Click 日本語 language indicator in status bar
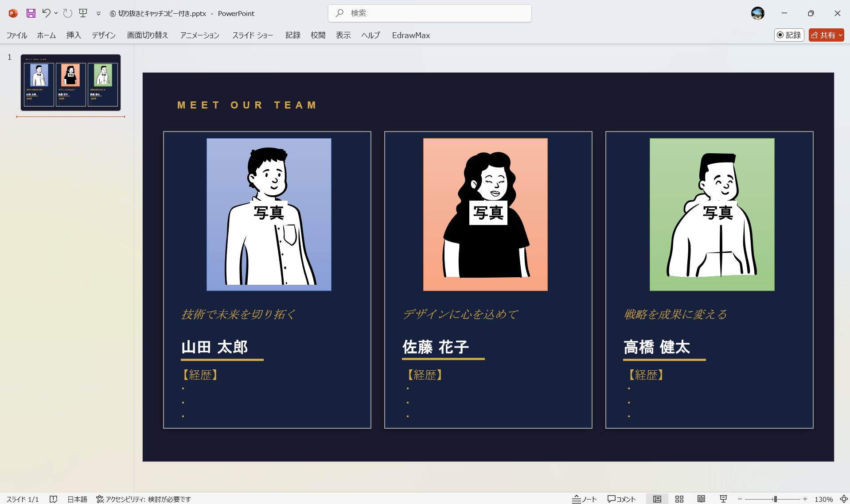This screenshot has height=504, width=850. [x=77, y=499]
